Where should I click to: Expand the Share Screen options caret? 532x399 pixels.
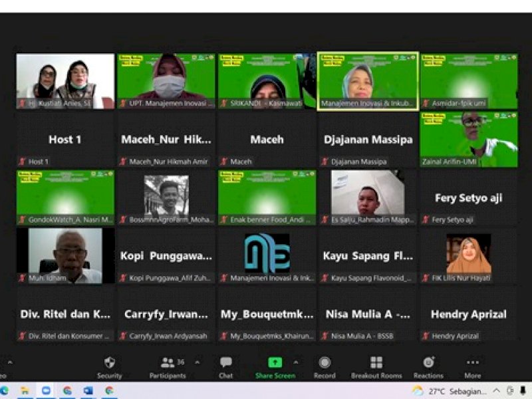coord(296,362)
